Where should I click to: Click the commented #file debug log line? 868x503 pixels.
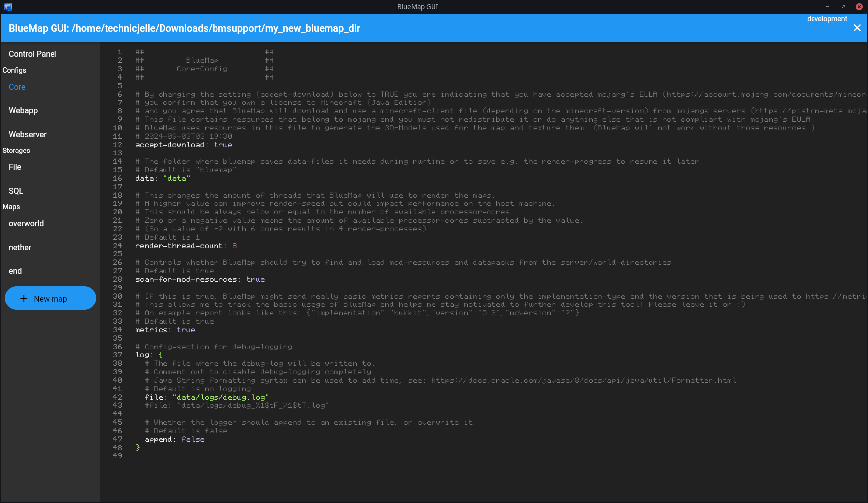tap(237, 405)
